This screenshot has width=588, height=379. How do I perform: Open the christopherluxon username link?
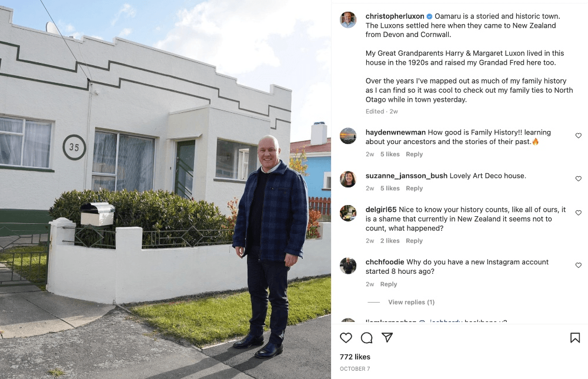(x=395, y=16)
